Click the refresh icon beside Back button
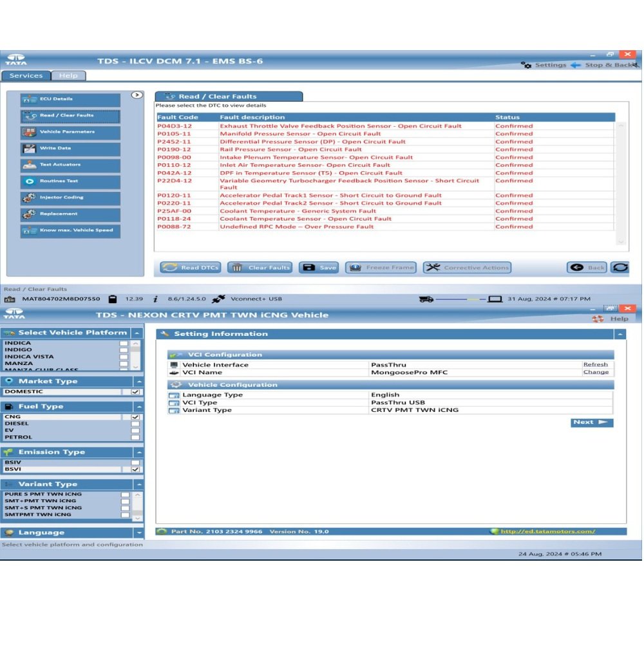Image resolution: width=644 pixels, height=645 pixels. click(620, 267)
